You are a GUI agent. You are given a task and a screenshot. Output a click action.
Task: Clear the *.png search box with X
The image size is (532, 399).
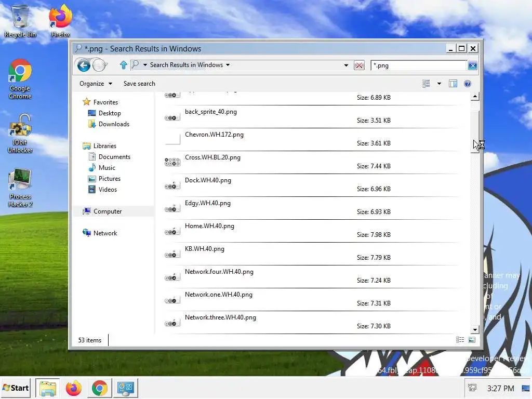473,65
